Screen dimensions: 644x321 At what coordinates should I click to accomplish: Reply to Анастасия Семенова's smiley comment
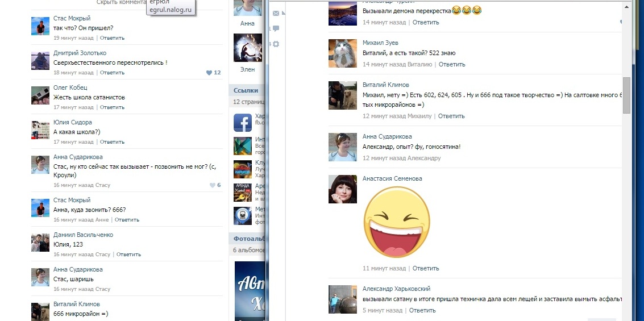click(426, 269)
